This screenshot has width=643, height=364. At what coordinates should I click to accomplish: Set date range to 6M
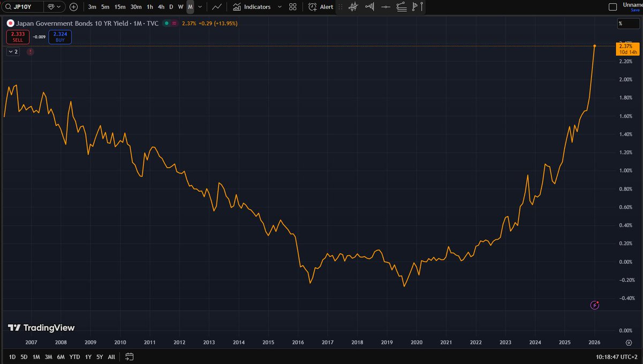[x=61, y=357]
